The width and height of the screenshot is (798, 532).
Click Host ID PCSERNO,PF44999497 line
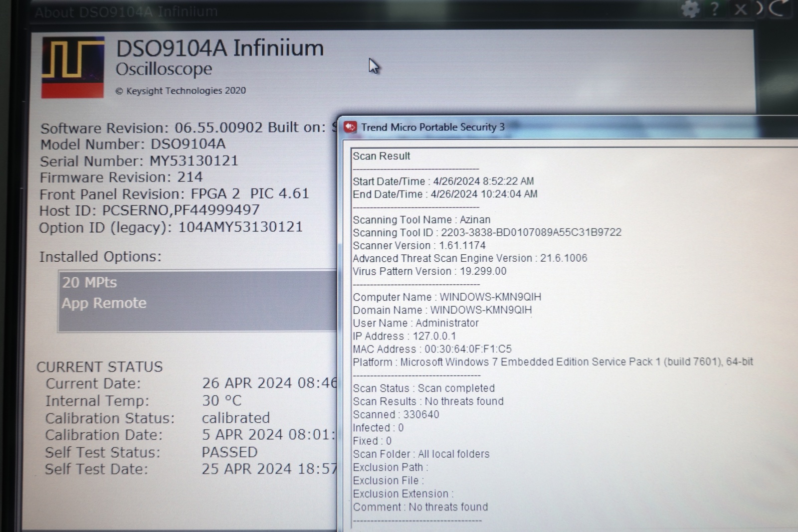coord(150,210)
